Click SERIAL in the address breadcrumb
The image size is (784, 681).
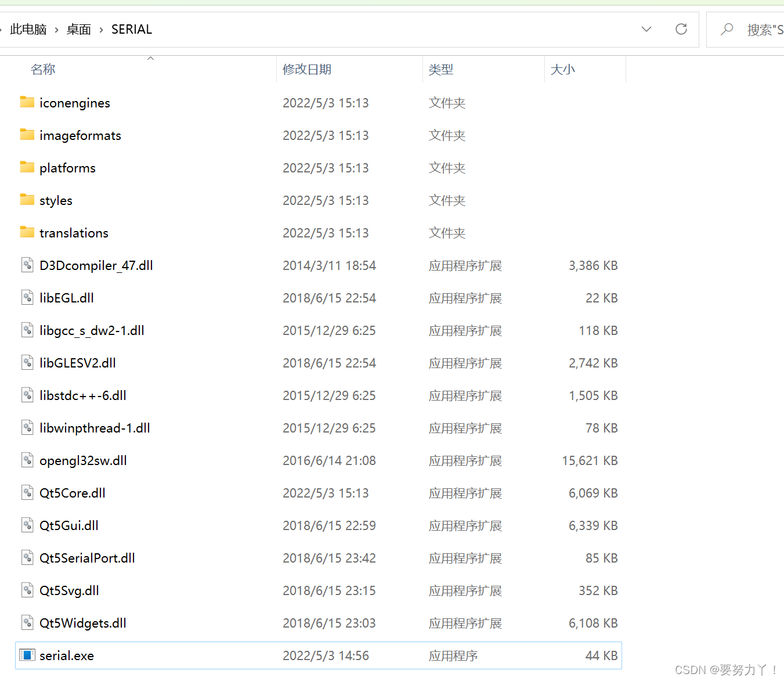click(132, 29)
